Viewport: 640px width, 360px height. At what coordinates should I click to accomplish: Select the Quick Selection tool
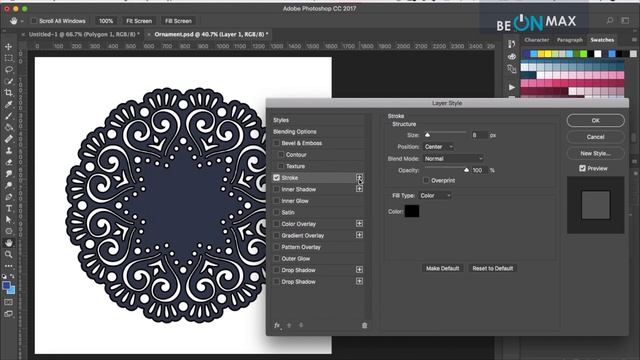9,81
